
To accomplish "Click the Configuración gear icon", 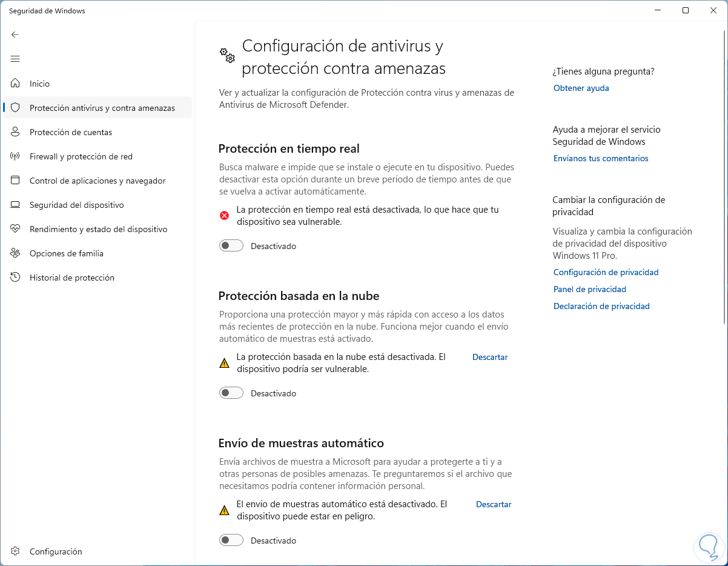I will 16,551.
